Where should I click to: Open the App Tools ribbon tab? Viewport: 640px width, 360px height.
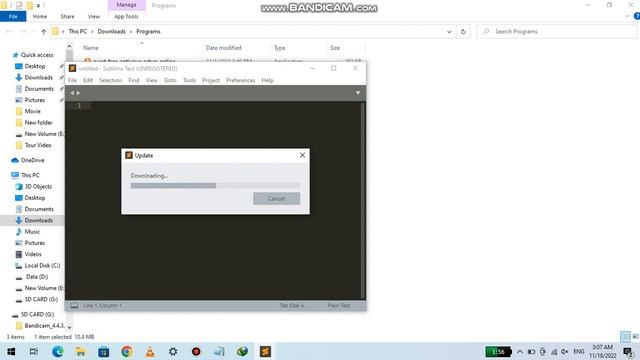click(126, 16)
